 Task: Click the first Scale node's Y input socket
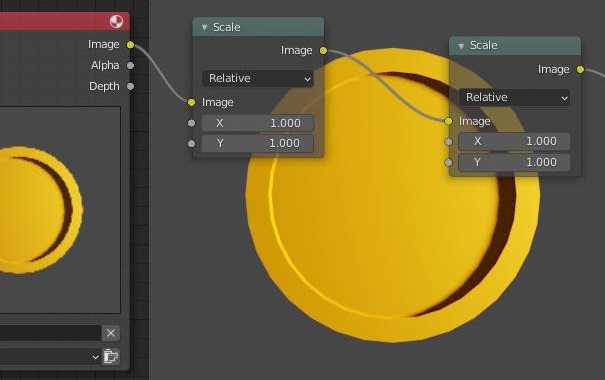191,144
